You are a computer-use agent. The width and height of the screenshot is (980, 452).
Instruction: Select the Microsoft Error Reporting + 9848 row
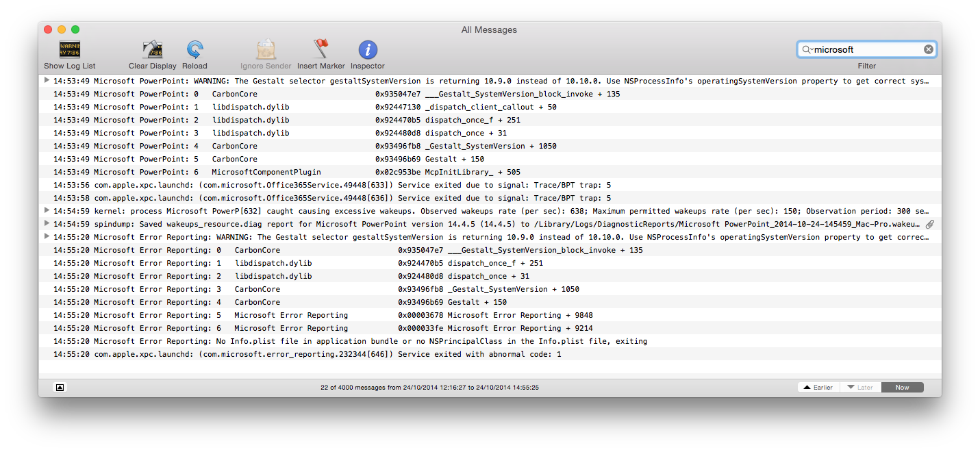click(x=490, y=315)
